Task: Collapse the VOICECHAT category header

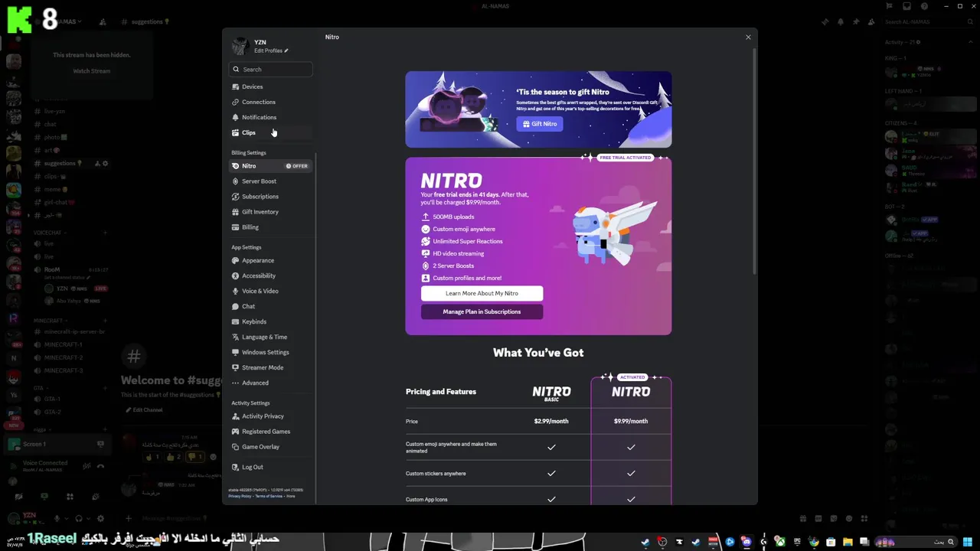Action: [x=50, y=232]
